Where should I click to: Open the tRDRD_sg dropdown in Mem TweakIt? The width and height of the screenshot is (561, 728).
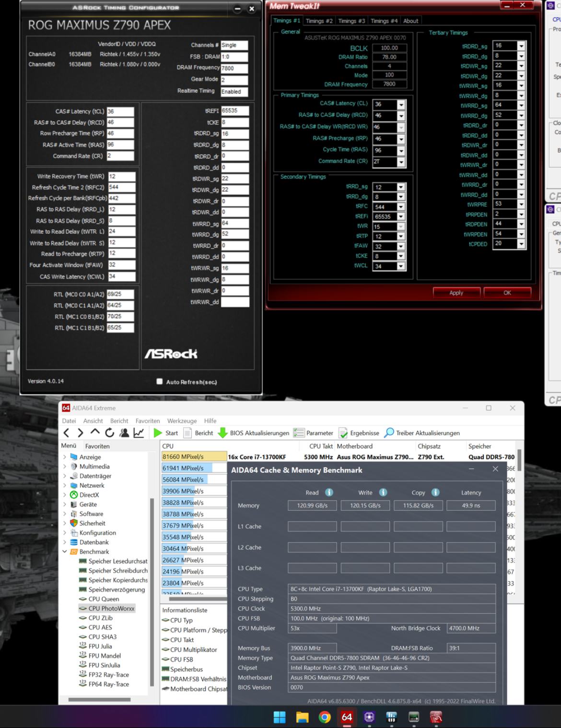click(521, 46)
